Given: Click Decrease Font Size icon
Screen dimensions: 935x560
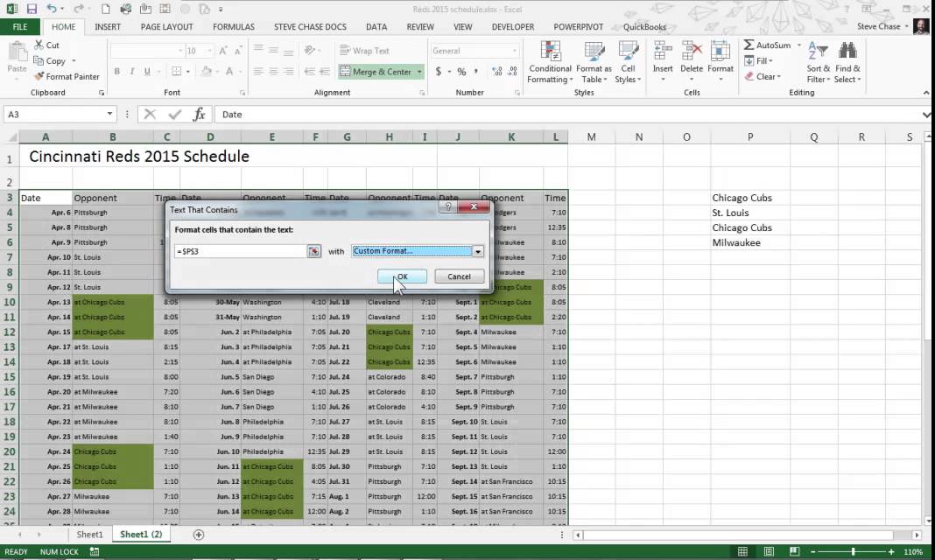Looking at the screenshot, I should tap(238, 51).
